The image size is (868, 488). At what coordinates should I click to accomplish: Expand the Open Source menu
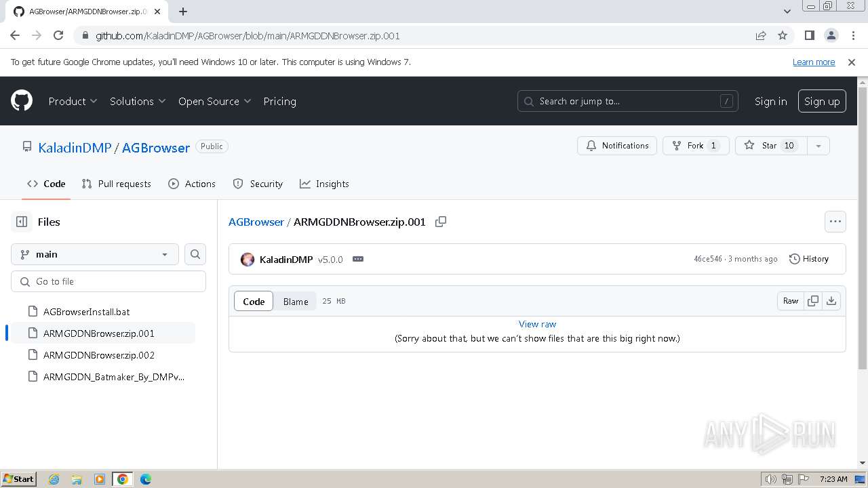tap(214, 101)
